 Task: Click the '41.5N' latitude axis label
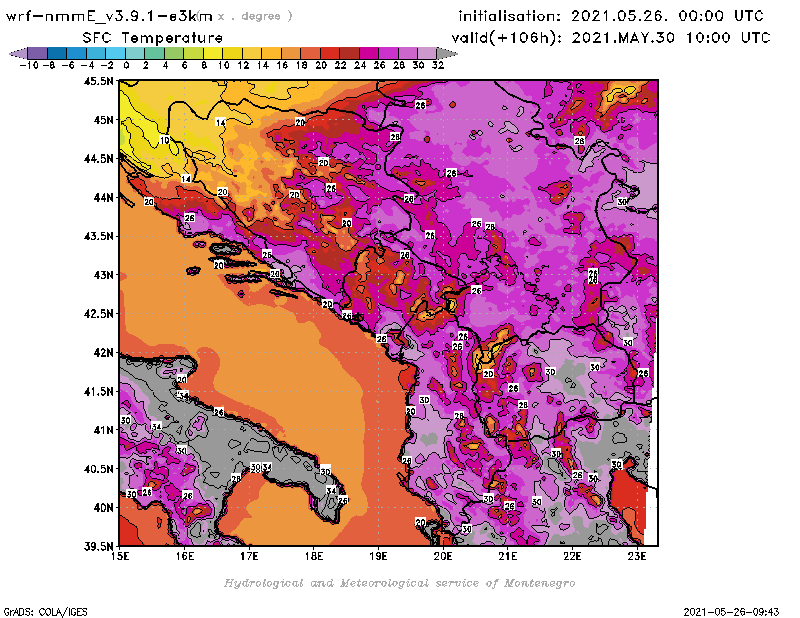98,391
